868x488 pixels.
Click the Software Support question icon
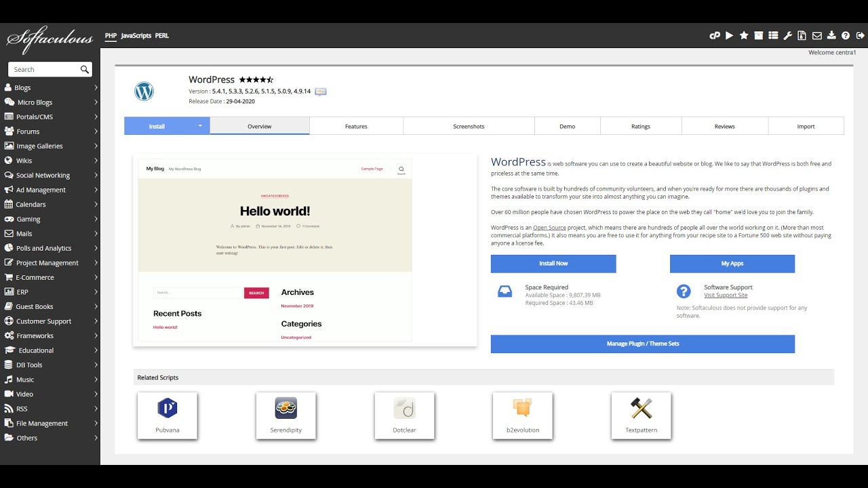684,291
